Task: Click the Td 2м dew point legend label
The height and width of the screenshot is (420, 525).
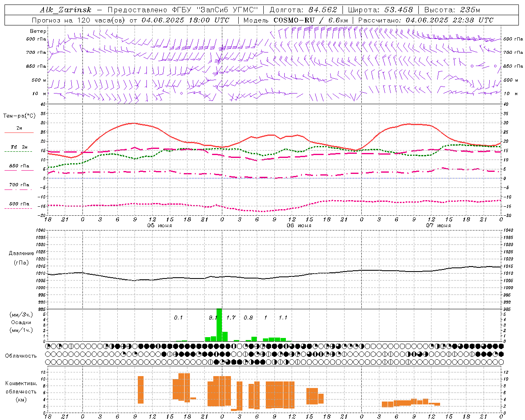Action: click(19, 147)
